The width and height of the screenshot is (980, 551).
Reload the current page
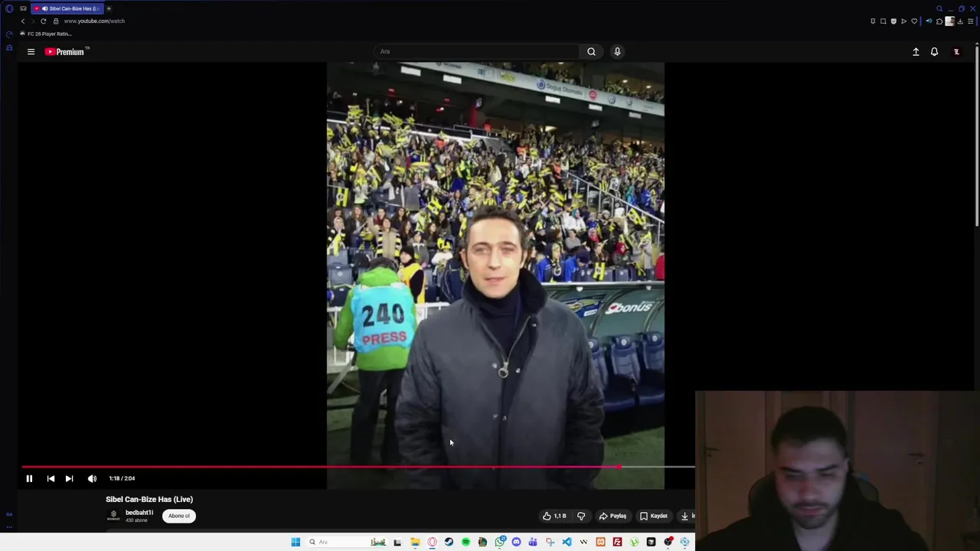[43, 21]
